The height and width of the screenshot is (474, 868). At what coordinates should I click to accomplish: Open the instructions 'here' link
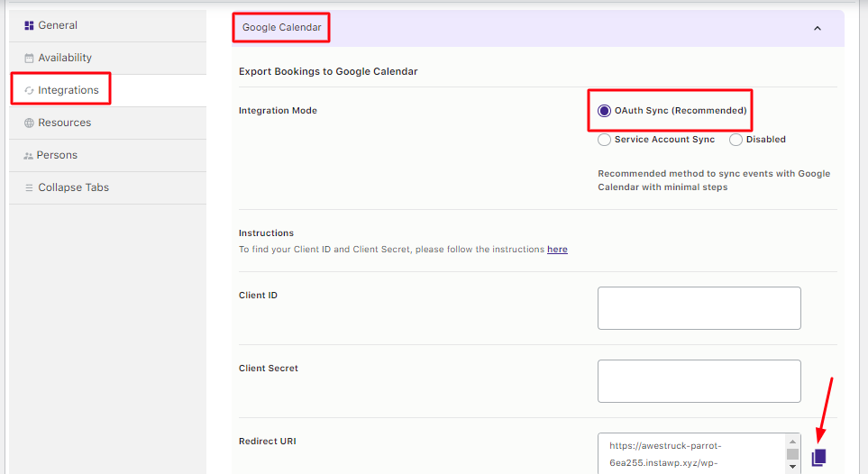pyautogui.click(x=557, y=250)
